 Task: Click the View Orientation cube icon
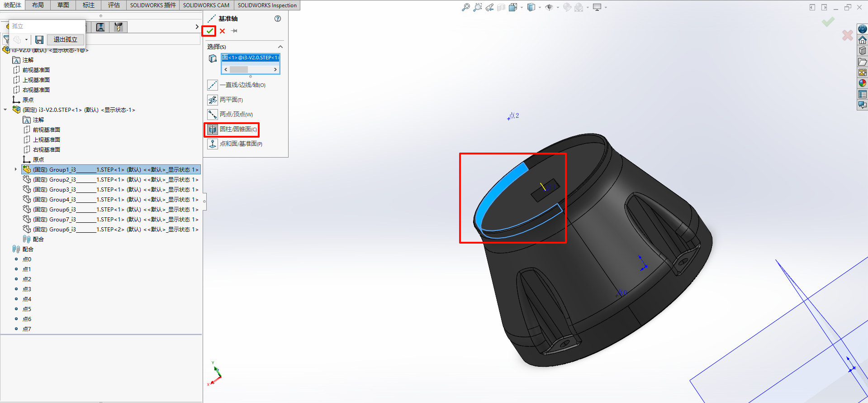513,7
